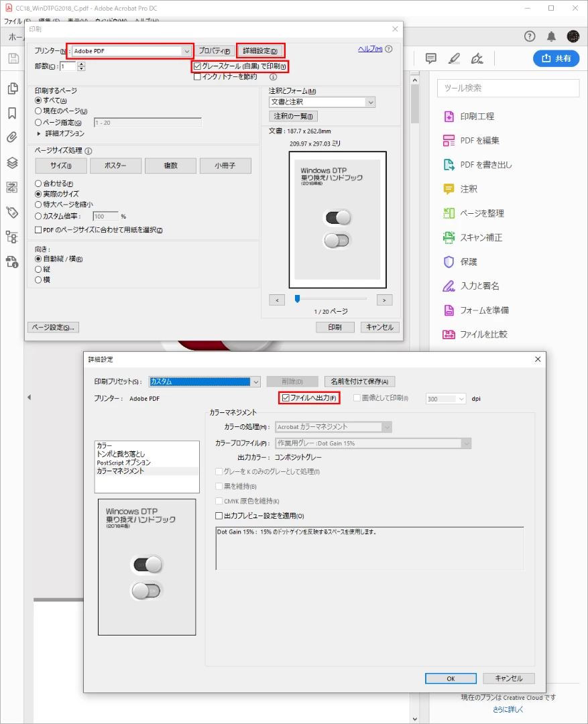Open the tags sidebar icon
This screenshot has height=724, width=588.
[x=12, y=212]
